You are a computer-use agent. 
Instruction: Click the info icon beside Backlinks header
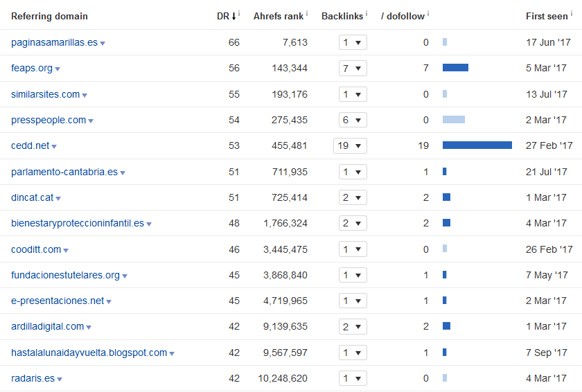click(367, 14)
